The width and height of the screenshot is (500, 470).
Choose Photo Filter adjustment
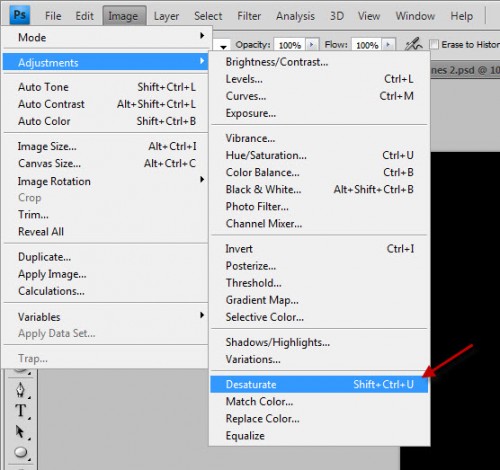tap(319, 206)
